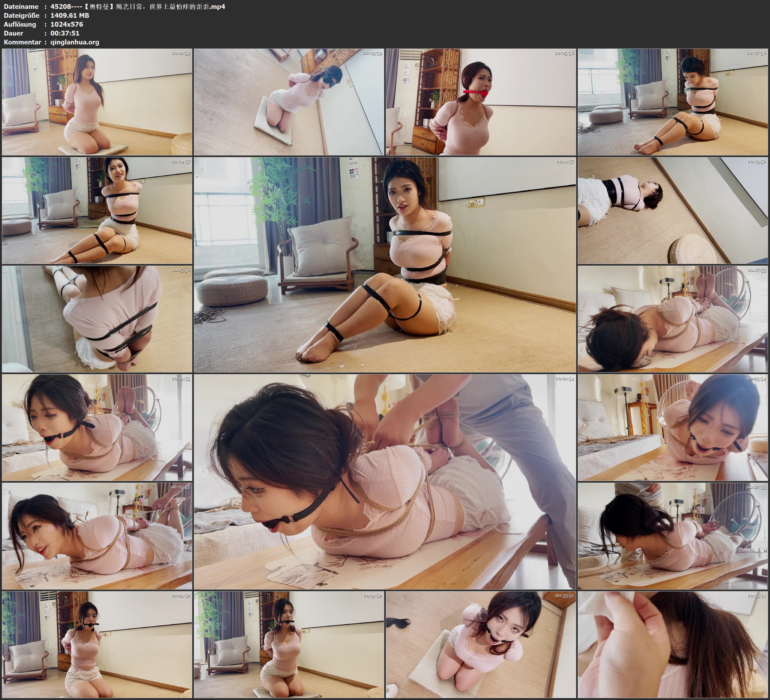The height and width of the screenshot is (700, 770).
Task: Select the large frame at 00:21:54
Action: 385,482
